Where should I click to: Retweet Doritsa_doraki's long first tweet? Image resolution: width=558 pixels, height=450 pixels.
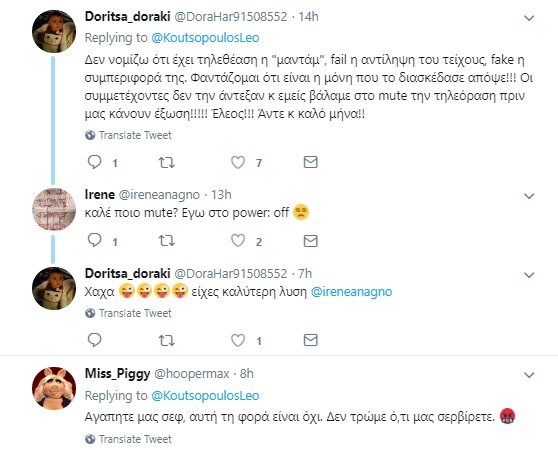click(x=166, y=163)
